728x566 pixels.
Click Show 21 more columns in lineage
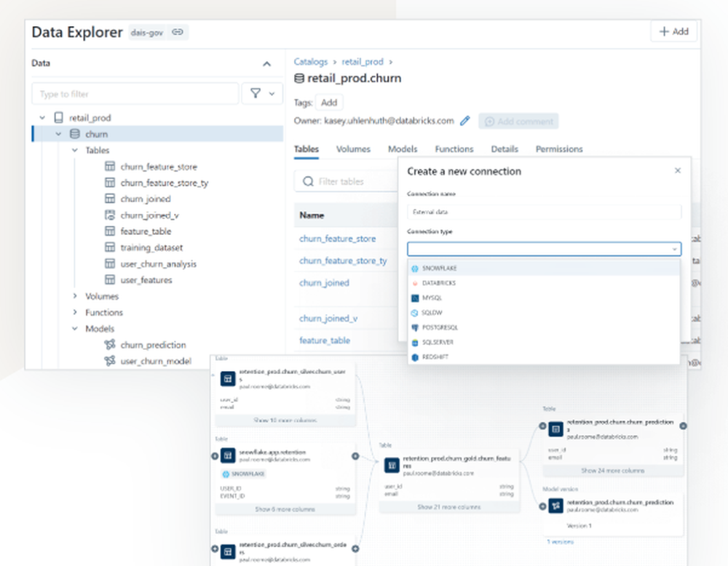pos(449,507)
